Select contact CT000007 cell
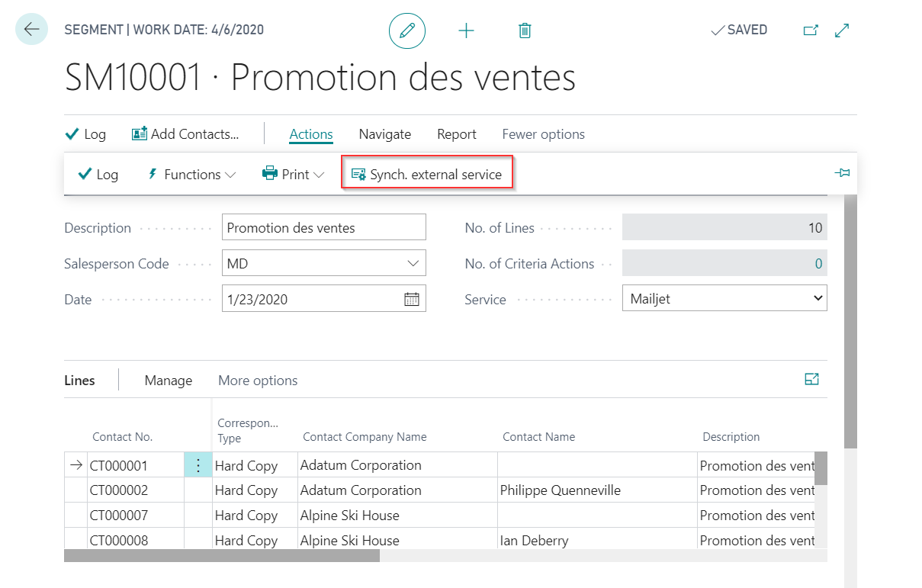 tap(136, 516)
